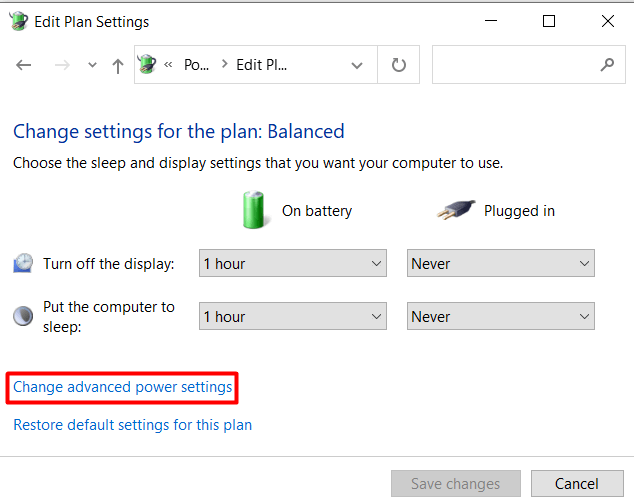Open Change advanced power settings link

click(123, 387)
